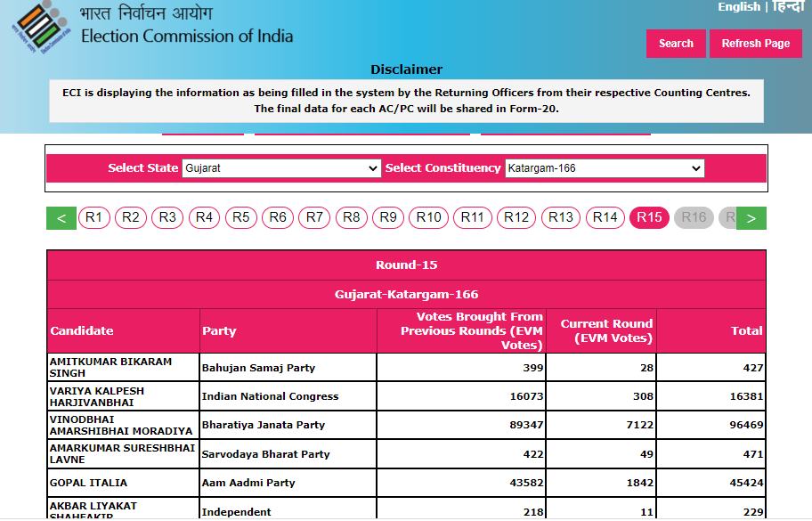Click the Indian National Congress cell
This screenshot has width=812, height=521.
tap(288, 396)
